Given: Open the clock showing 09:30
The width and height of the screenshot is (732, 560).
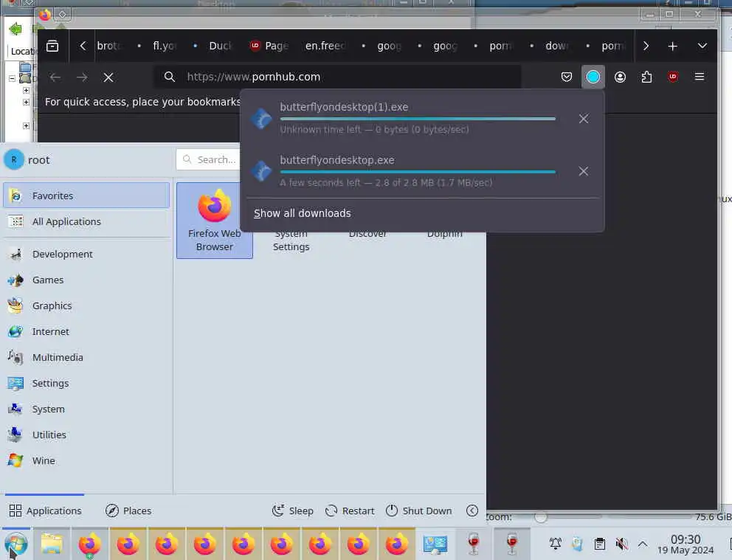Looking at the screenshot, I should (x=686, y=544).
